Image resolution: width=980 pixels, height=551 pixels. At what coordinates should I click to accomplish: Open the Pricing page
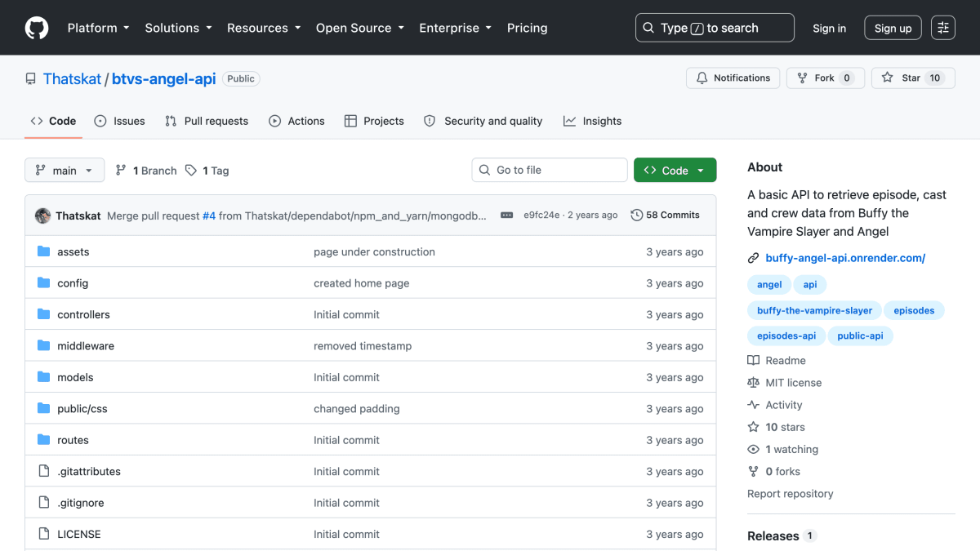click(528, 28)
